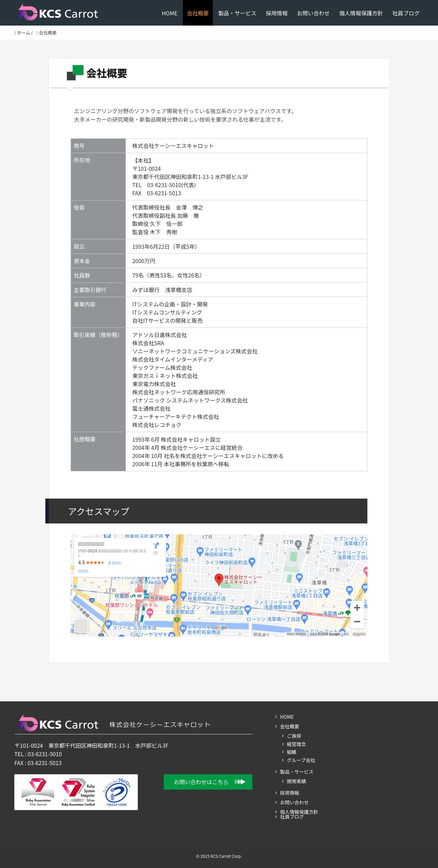The image size is (438, 868).
Task: Click the Ruby Association Silver Sponsor badge
Action: pos(38,792)
